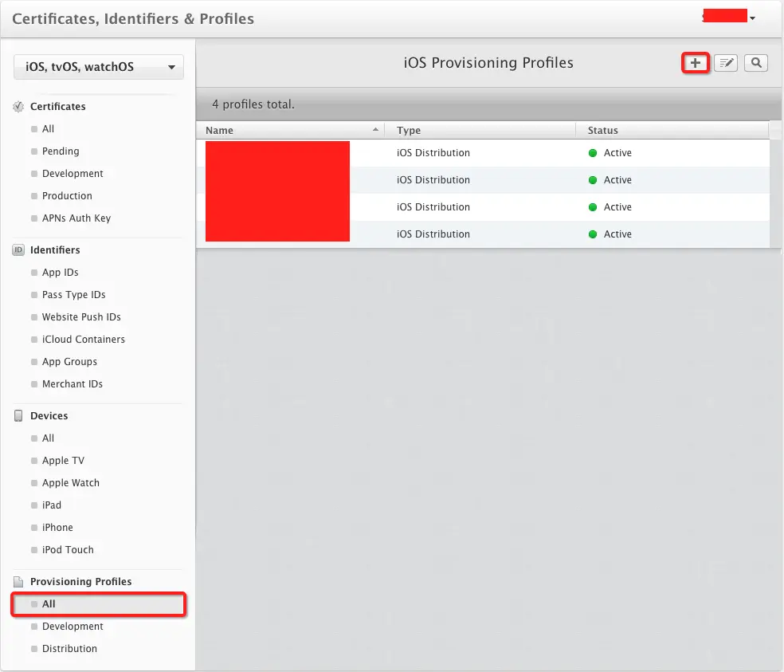Click the Identifiers section heading
Image resolution: width=784 pixels, height=672 pixels.
[x=55, y=250]
